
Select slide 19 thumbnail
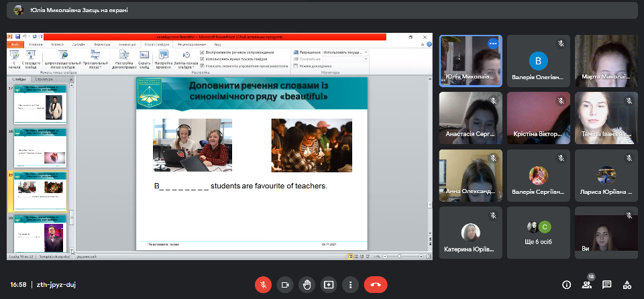[x=40, y=191]
